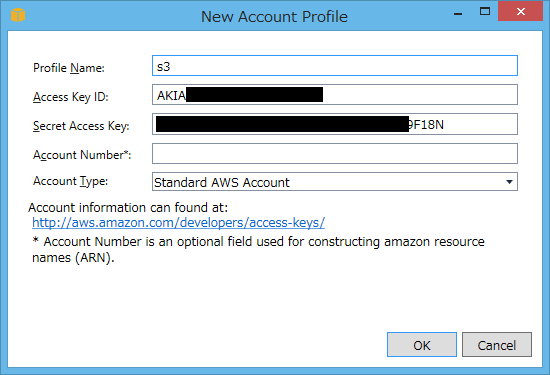Click into the Secret Access Key field
The width and height of the screenshot is (550, 375).
(x=335, y=124)
